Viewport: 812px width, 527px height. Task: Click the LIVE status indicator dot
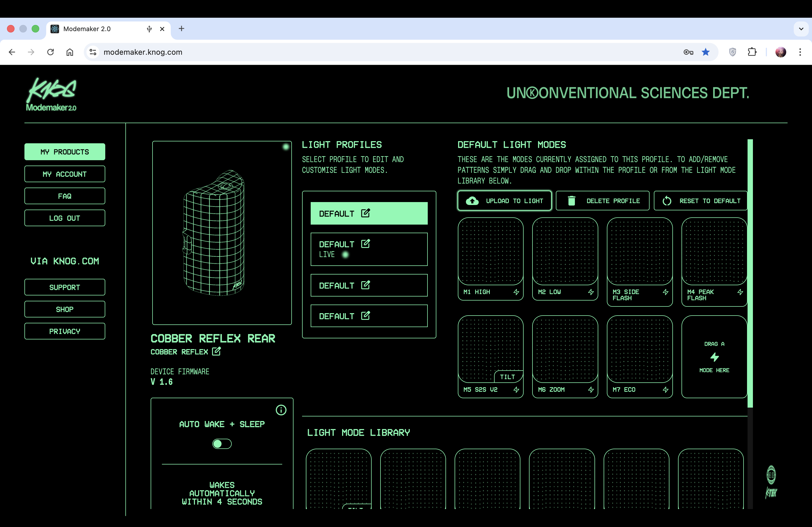pyautogui.click(x=346, y=255)
